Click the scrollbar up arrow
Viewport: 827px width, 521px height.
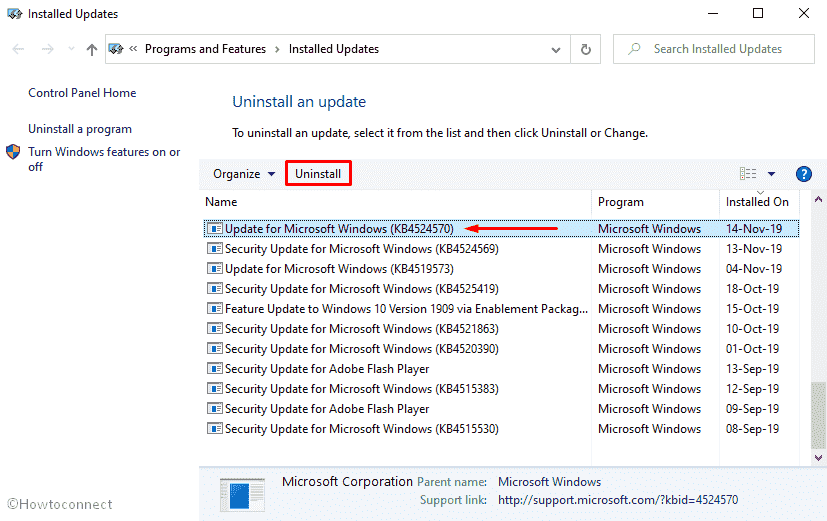click(x=818, y=199)
